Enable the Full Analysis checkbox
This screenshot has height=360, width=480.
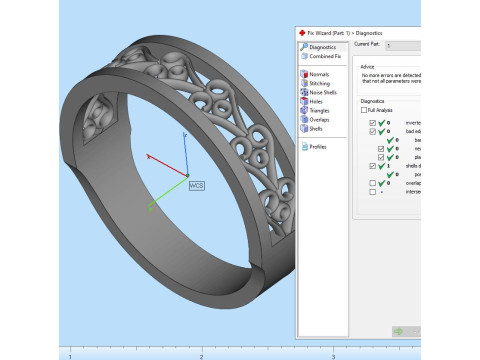coord(364,110)
